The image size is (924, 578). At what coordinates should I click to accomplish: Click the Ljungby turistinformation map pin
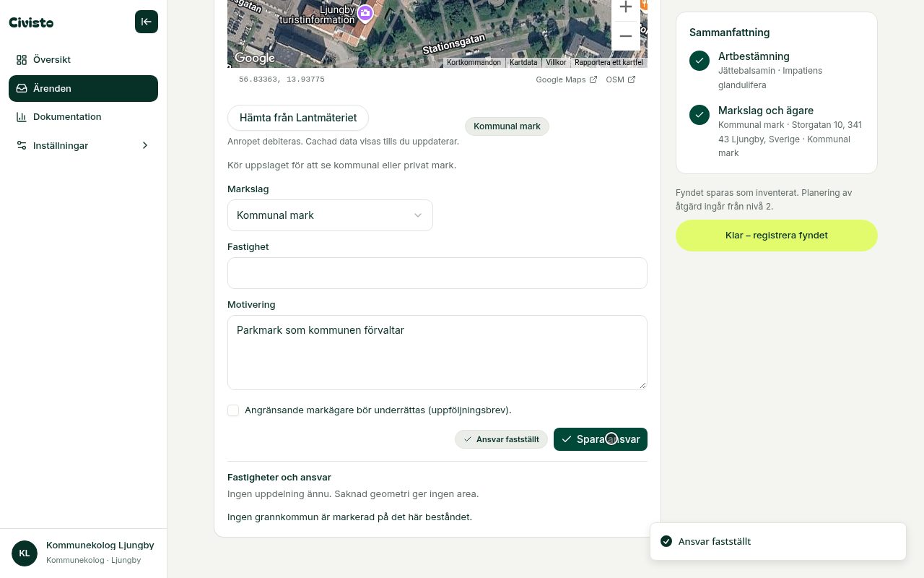(365, 13)
